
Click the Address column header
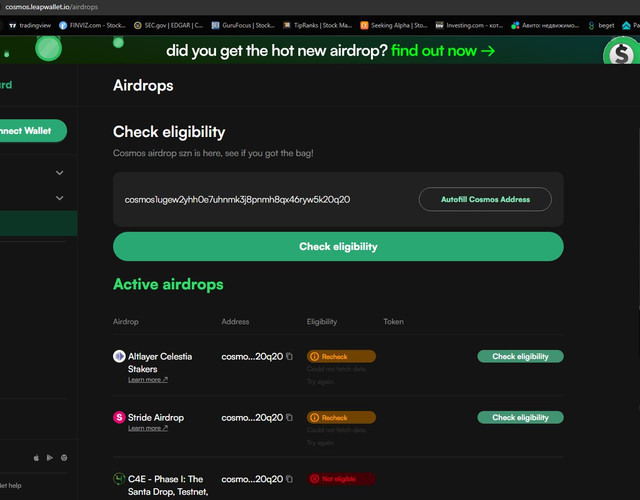click(235, 322)
